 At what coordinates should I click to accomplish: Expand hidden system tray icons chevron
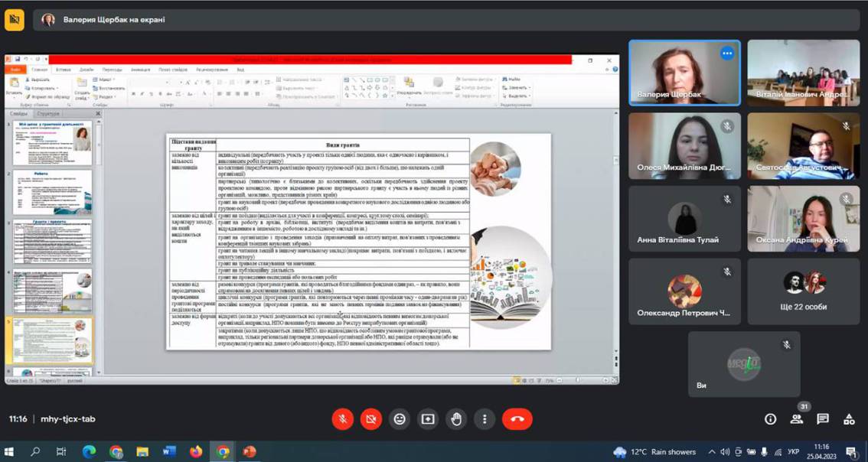coord(712,452)
